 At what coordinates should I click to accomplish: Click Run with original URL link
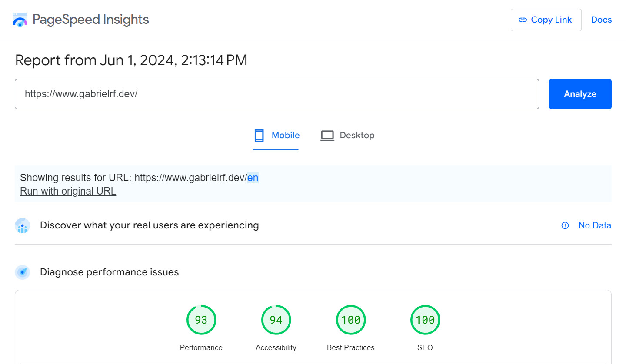68,191
